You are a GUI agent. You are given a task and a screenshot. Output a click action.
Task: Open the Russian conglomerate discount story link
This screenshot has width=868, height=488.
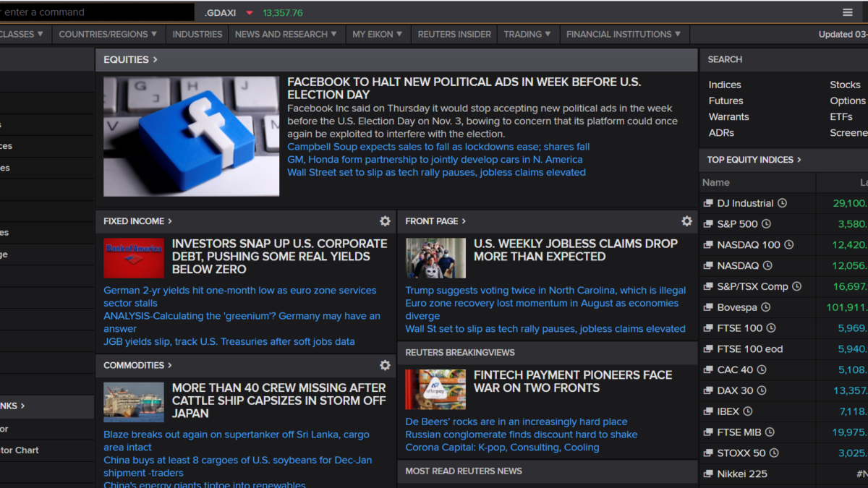click(522, 435)
